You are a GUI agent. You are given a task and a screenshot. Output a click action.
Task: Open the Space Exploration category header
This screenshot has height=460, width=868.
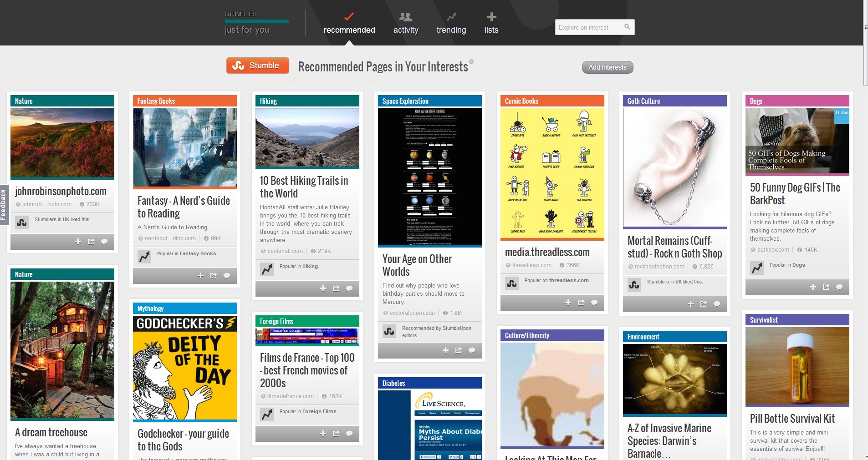[430, 101]
